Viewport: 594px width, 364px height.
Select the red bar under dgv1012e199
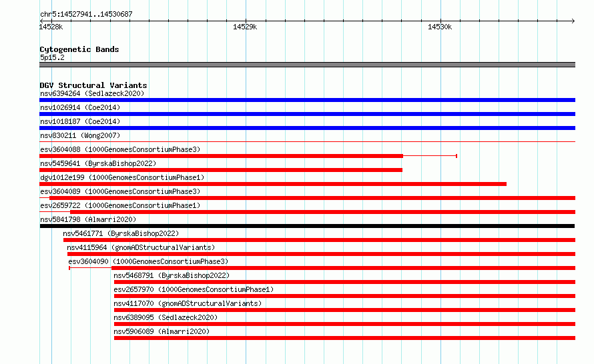coord(273,184)
